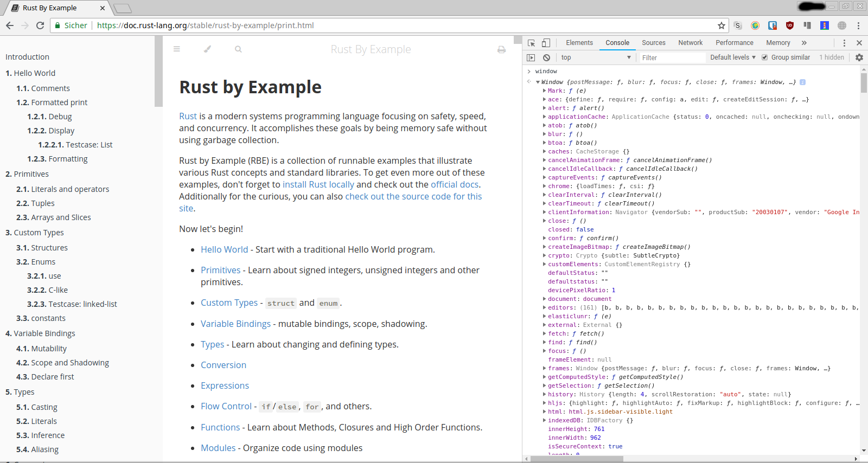
Task: Expand the document property entry
Action: [x=544, y=299]
